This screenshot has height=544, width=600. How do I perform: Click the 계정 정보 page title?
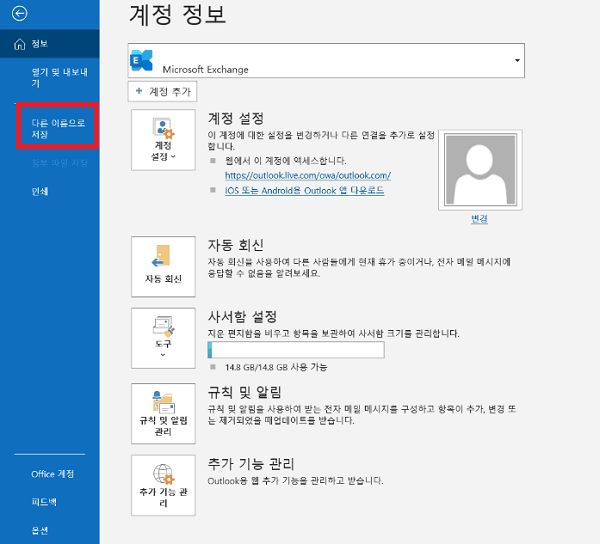tap(177, 15)
